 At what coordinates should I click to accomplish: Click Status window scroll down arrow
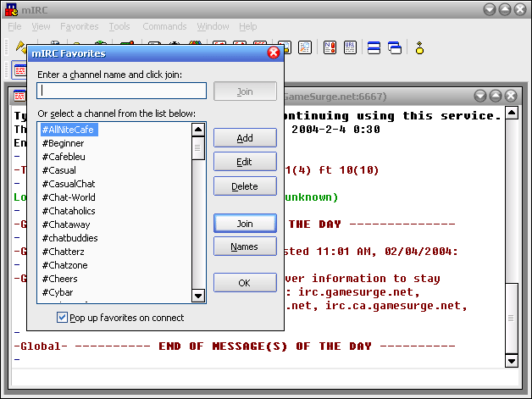point(512,361)
